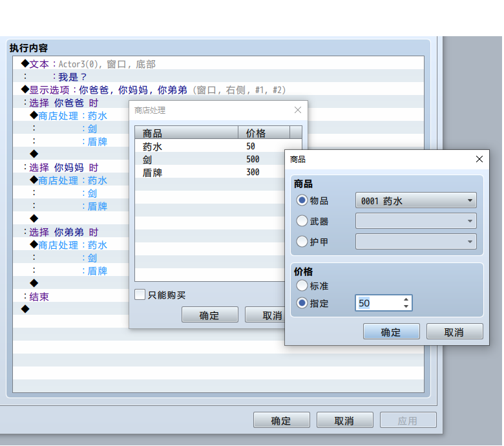Choose the 指定 price option
This screenshot has width=504, height=446.
(302, 303)
